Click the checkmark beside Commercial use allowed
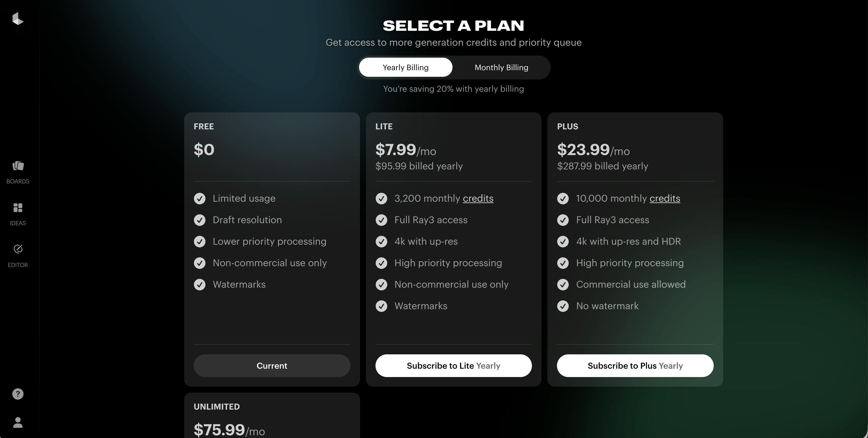Screen dimensions: 868x438 [x=563, y=285]
